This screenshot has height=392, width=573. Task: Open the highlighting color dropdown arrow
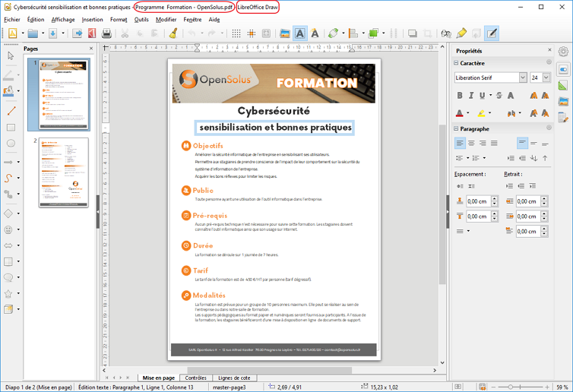point(489,113)
